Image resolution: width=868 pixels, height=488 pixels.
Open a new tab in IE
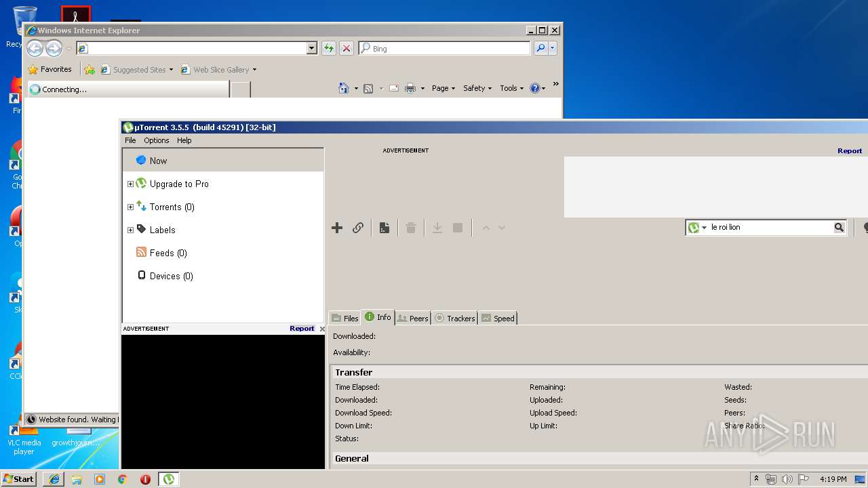(x=241, y=89)
